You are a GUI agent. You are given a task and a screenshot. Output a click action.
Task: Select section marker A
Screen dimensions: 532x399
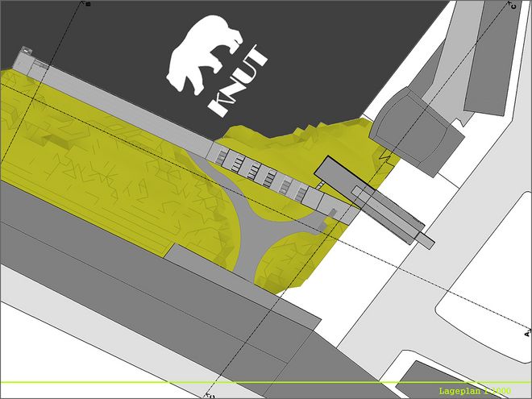click(x=527, y=334)
